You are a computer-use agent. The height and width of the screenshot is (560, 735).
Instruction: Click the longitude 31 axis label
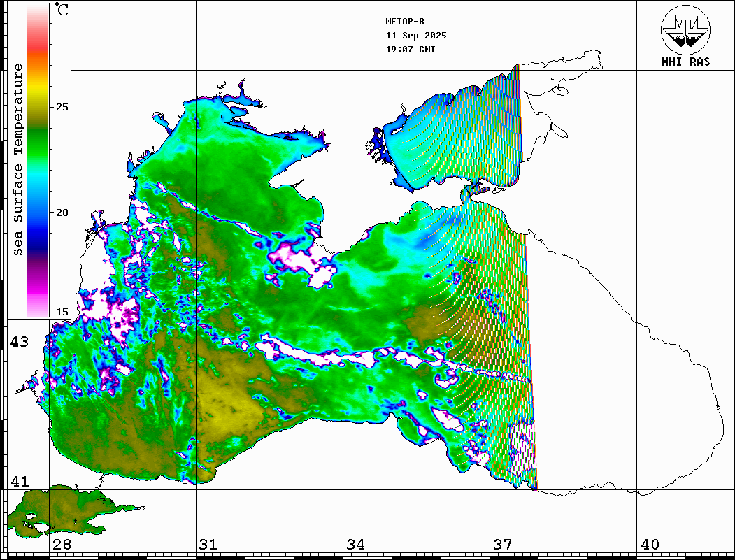click(208, 545)
